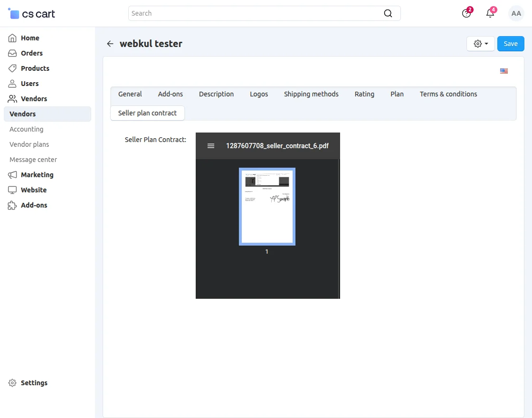Click the AA user avatar

516,13
